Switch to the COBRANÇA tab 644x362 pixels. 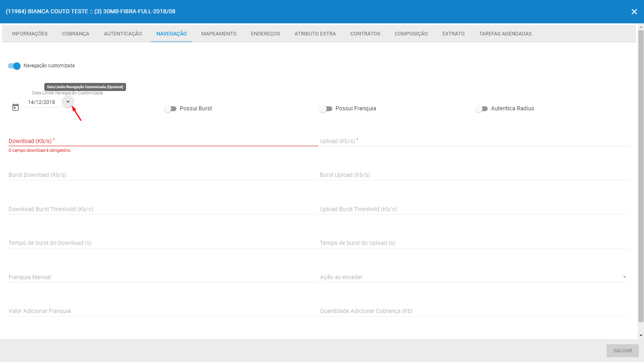[x=76, y=34]
